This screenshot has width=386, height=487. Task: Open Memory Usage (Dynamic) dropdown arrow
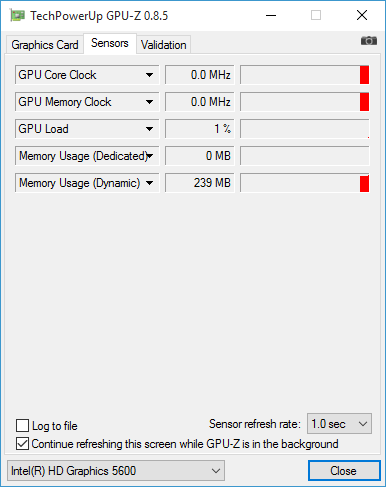[150, 183]
